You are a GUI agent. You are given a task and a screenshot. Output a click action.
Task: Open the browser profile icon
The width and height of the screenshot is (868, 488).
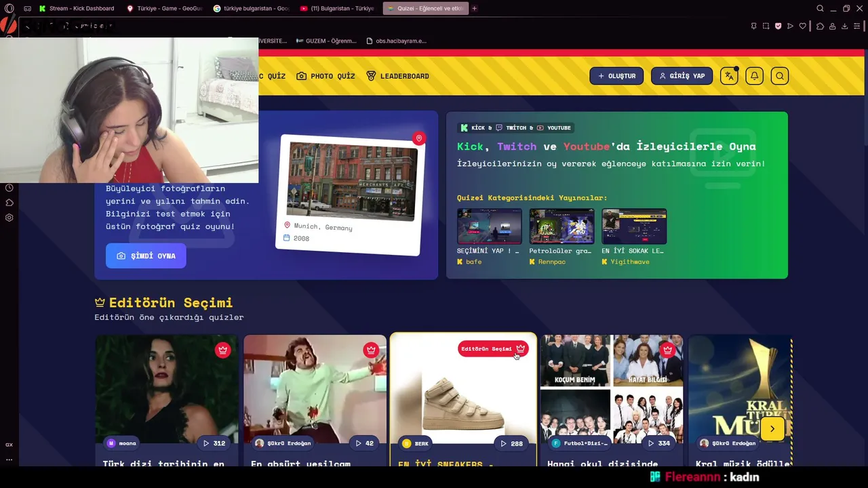833,26
